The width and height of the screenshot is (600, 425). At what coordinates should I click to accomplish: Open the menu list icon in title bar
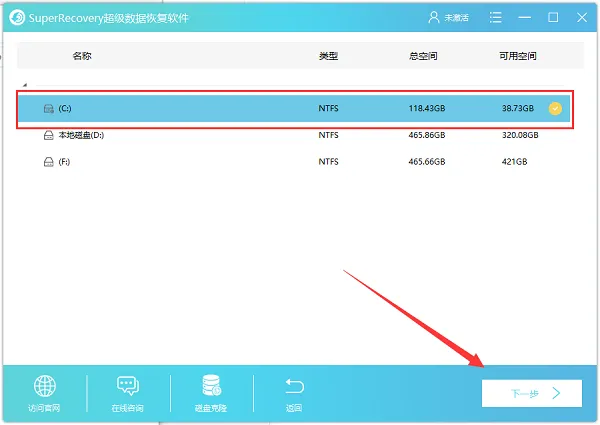coord(496,17)
